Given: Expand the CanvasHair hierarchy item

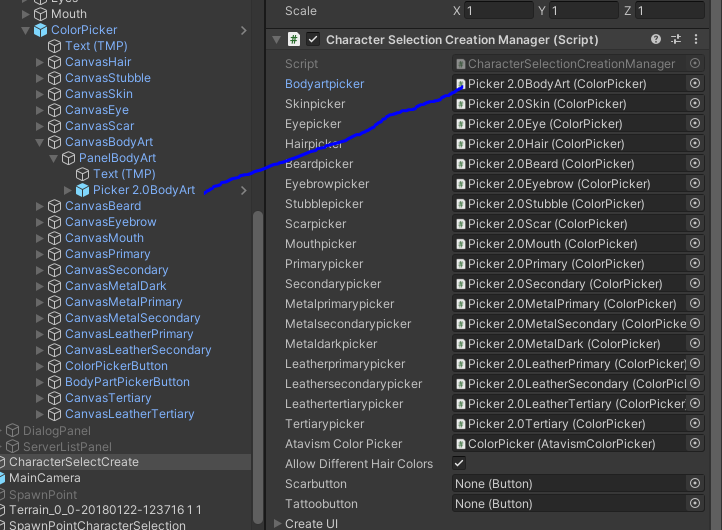Looking at the screenshot, I should [40, 62].
